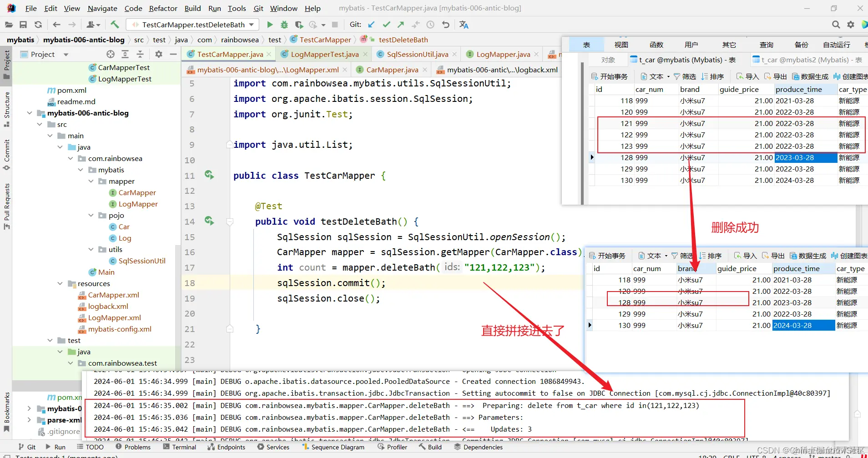
Task: Open the Problems tool window
Action: 133,447
